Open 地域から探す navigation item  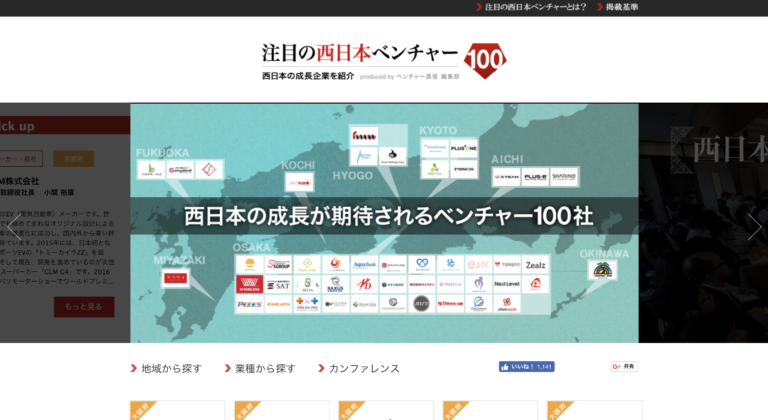(x=167, y=369)
